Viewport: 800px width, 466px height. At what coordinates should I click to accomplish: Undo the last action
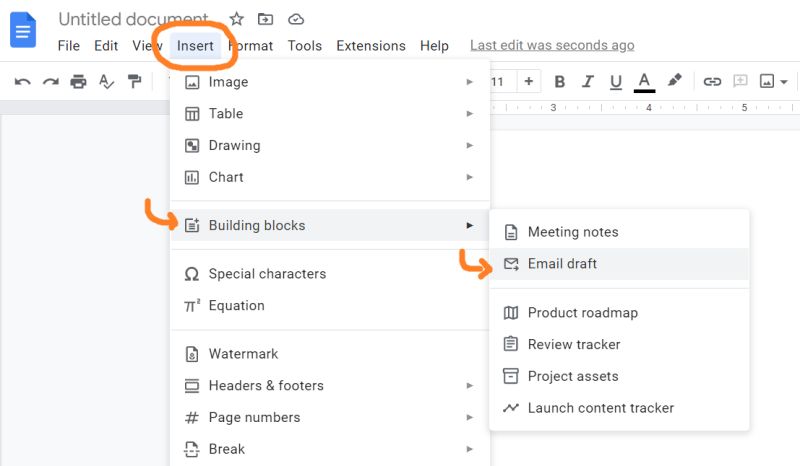click(x=22, y=82)
